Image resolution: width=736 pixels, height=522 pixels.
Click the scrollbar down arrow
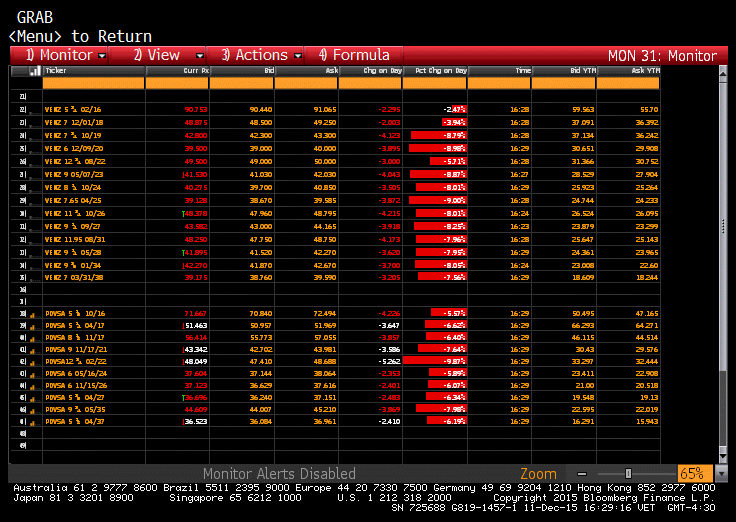(x=723, y=456)
